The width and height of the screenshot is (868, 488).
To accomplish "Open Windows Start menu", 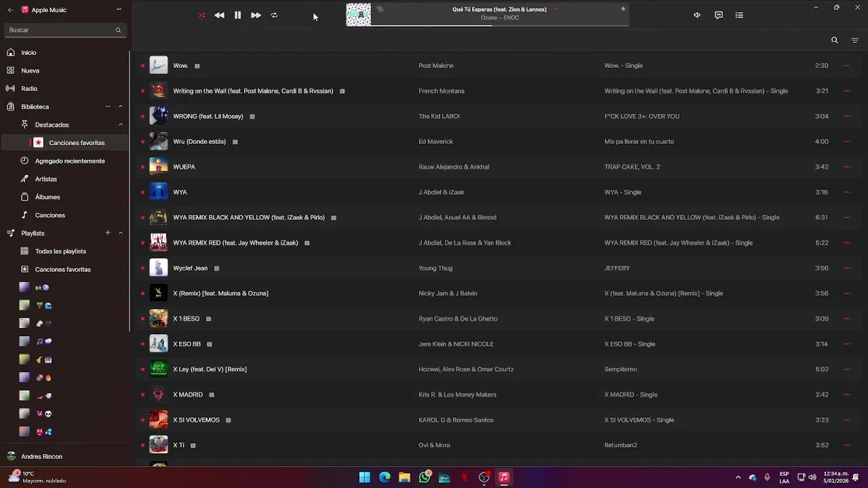I will [x=365, y=477].
